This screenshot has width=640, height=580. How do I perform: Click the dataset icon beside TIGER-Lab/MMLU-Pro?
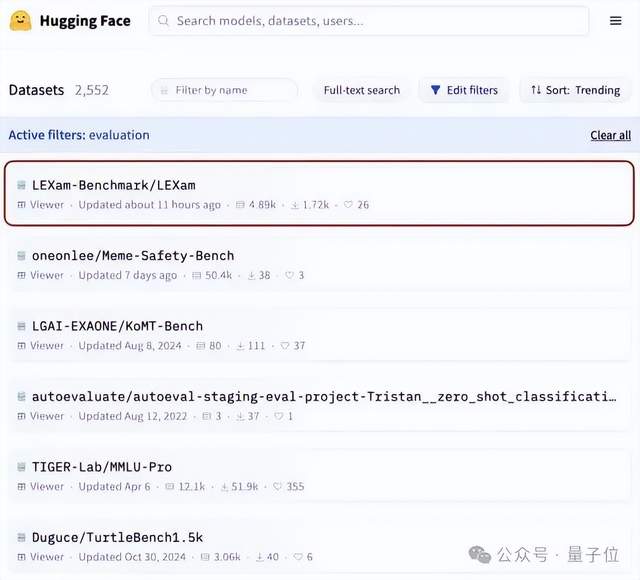21,467
